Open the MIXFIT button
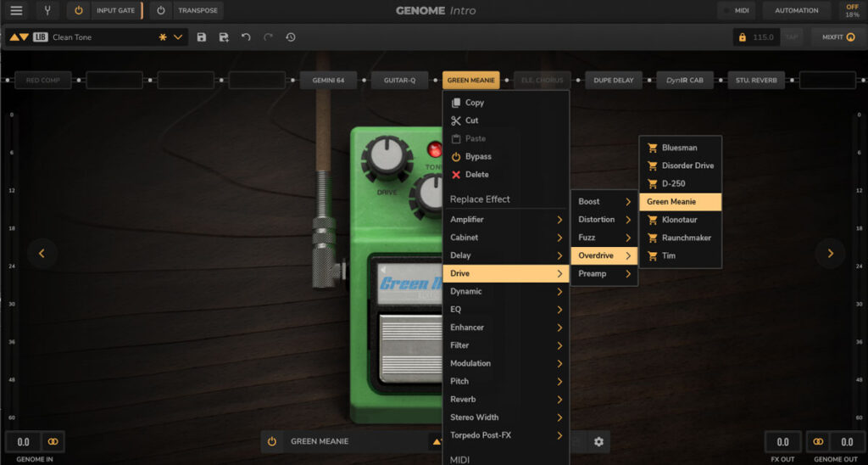The height and width of the screenshot is (465, 868). [x=838, y=37]
